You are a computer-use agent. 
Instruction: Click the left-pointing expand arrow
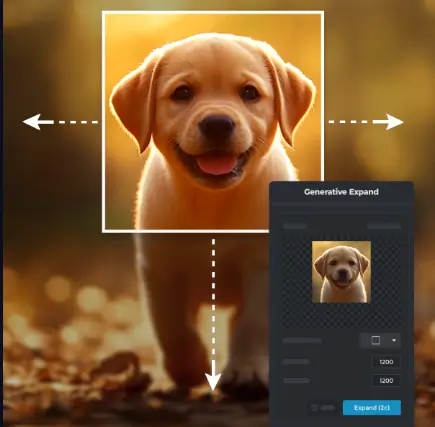38,122
